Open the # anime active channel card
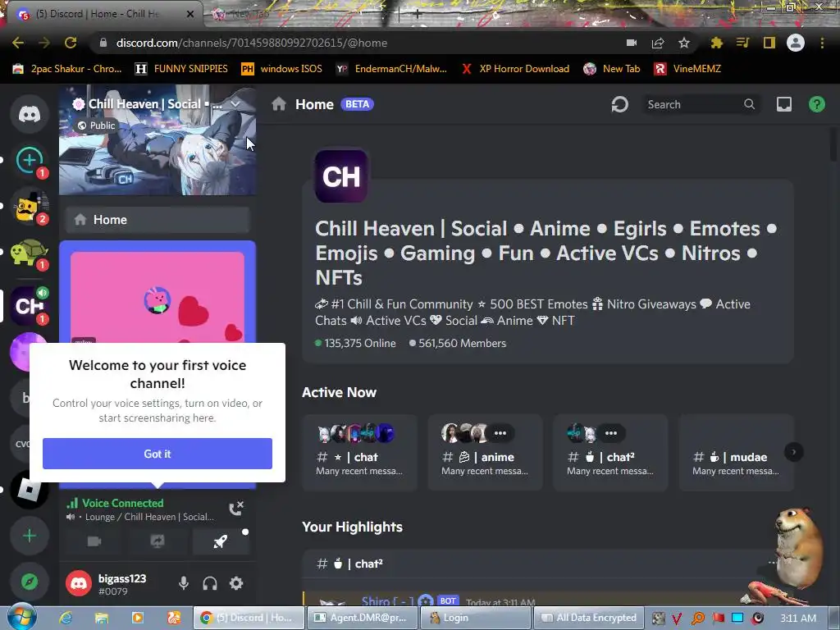840x630 pixels. [485, 453]
